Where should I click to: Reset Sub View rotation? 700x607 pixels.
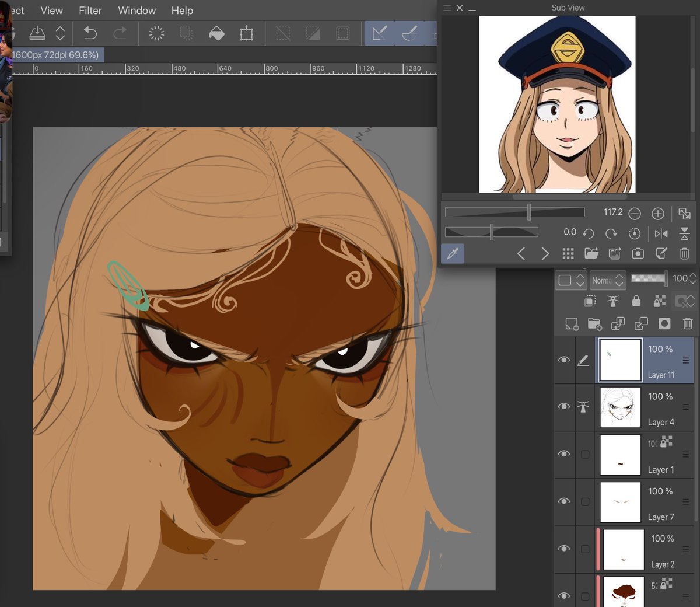pyautogui.click(x=635, y=233)
